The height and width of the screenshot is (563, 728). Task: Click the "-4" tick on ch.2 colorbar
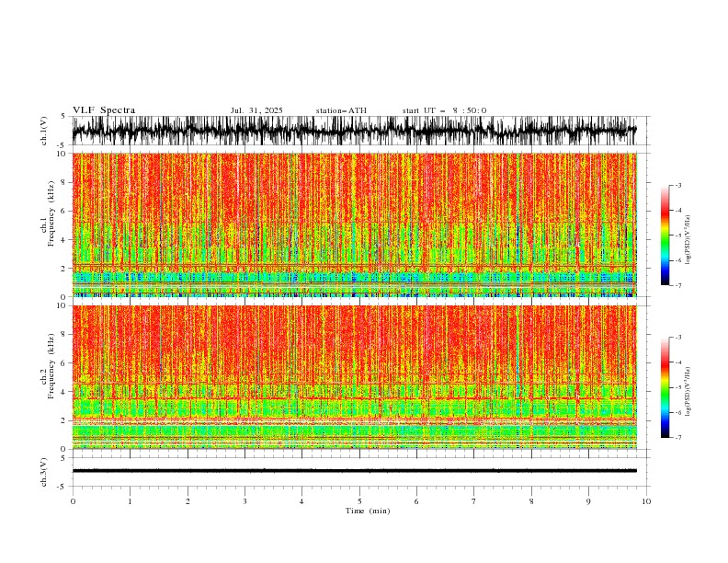point(677,362)
